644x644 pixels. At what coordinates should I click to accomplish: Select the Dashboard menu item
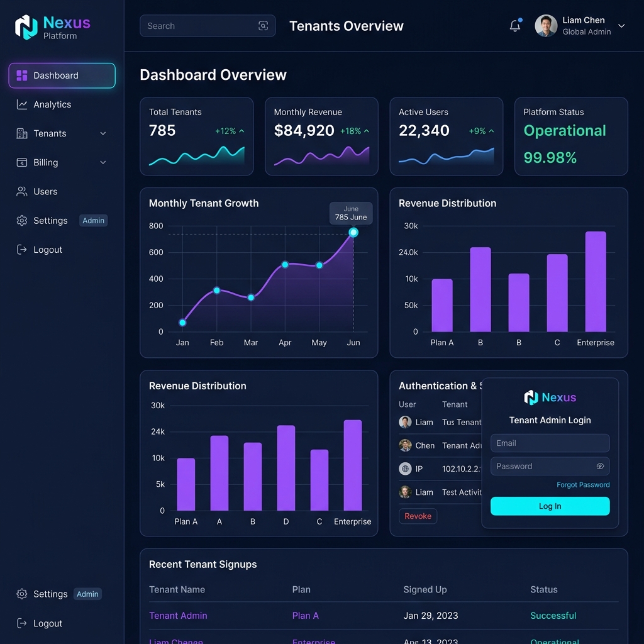(x=62, y=75)
